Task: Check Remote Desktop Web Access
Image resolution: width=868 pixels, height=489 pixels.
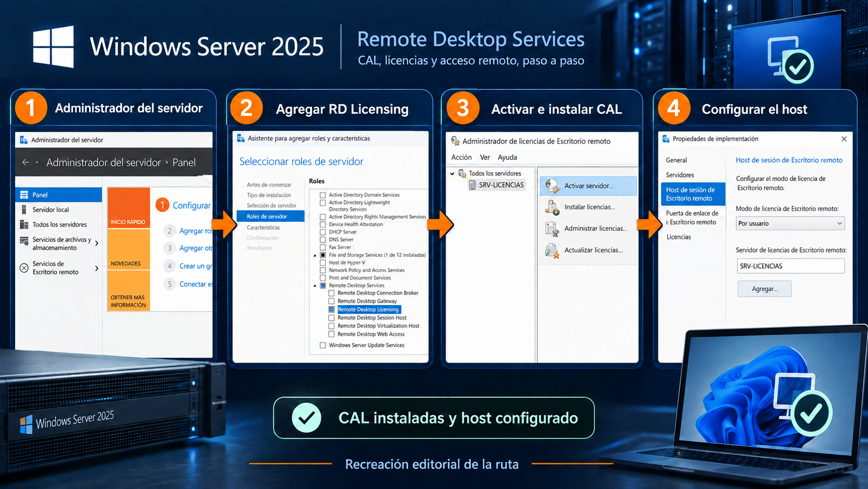Action: 332,335
